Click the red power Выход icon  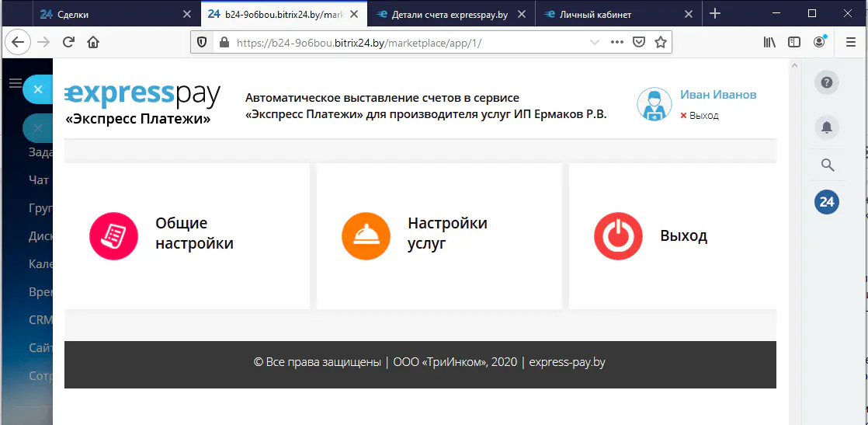coord(618,236)
